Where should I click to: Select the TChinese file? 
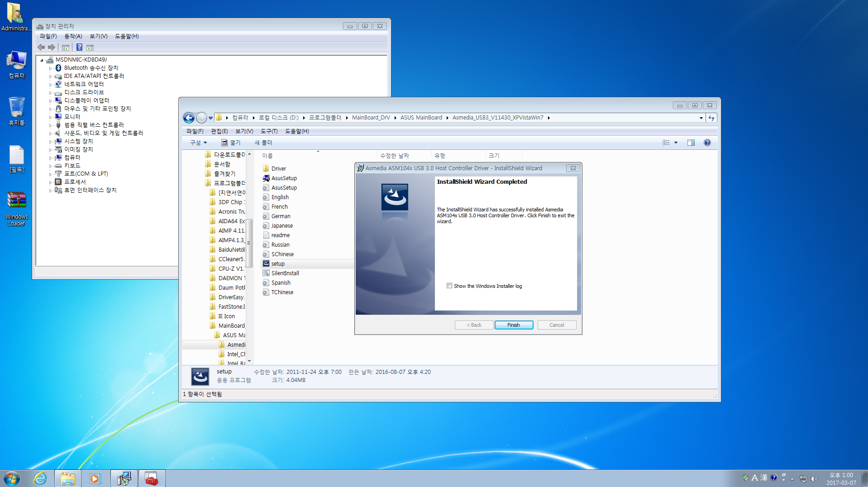(282, 292)
